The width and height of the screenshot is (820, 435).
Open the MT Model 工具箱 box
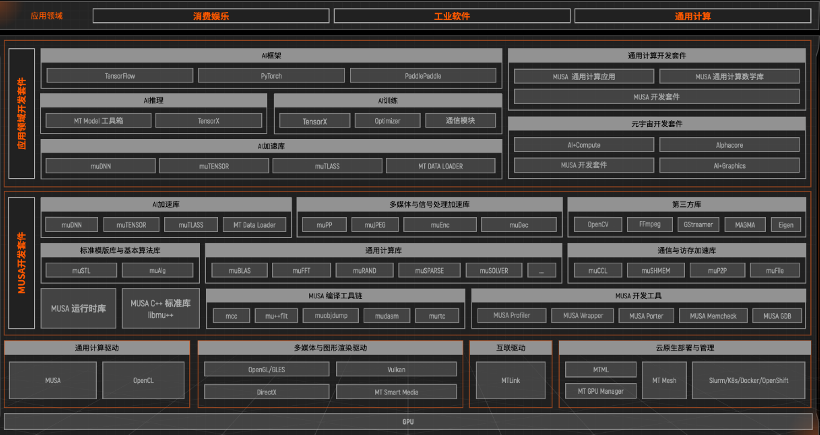coord(98,121)
